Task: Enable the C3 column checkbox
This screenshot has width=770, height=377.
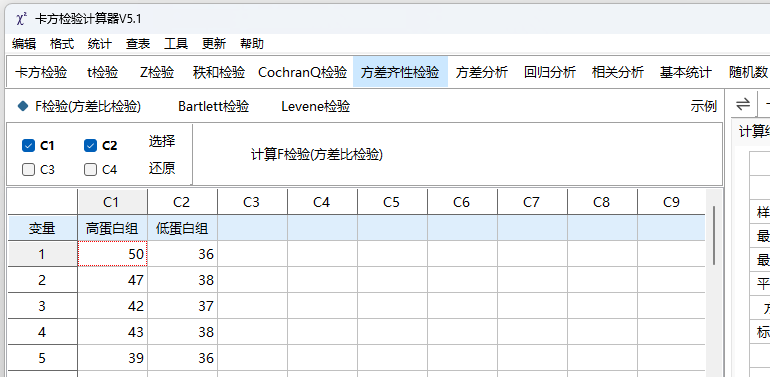Action: pos(28,169)
